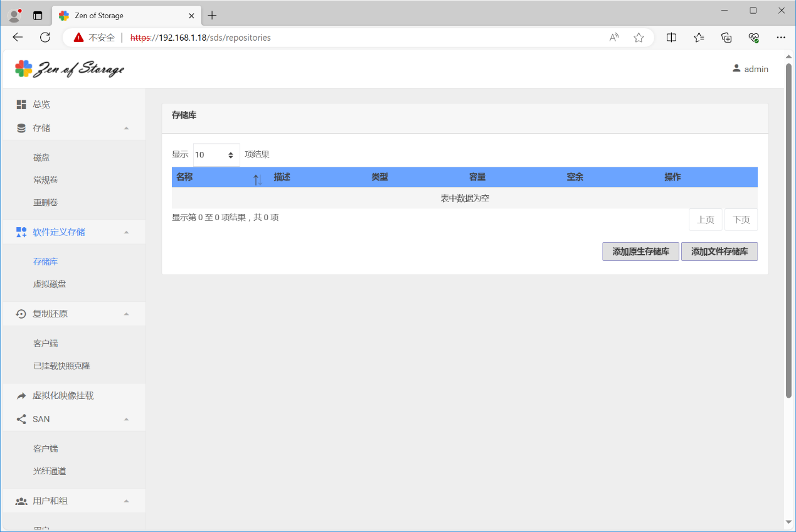The height and width of the screenshot is (532, 796).
Task: Sort table by 名称 column arrows
Action: click(x=257, y=179)
